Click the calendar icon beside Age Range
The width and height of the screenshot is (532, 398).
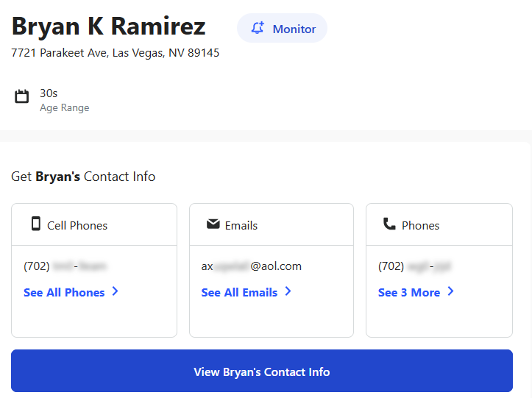[x=22, y=96]
